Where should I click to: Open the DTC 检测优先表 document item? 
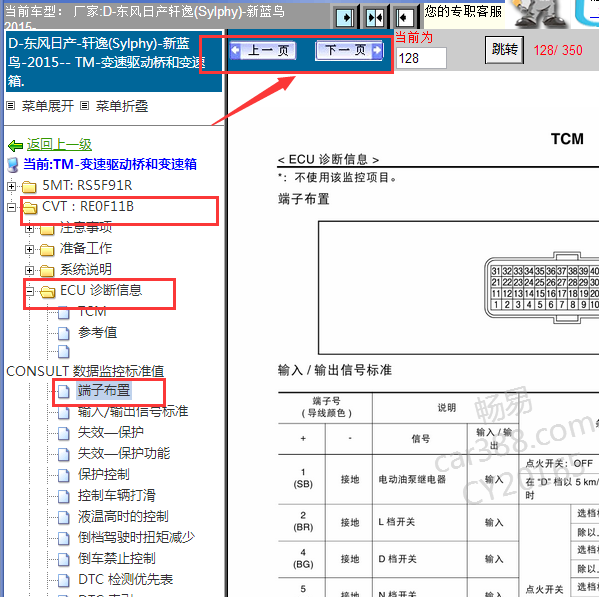tap(125, 579)
